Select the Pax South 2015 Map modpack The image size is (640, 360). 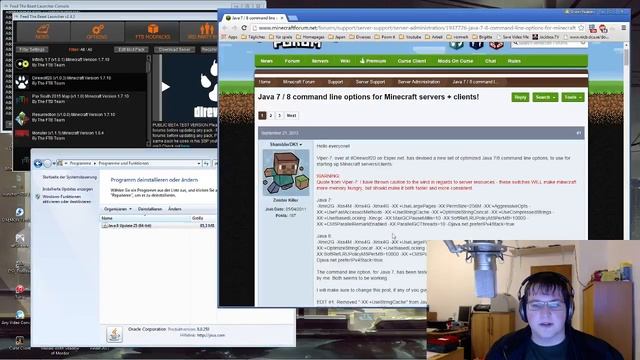pos(81,99)
